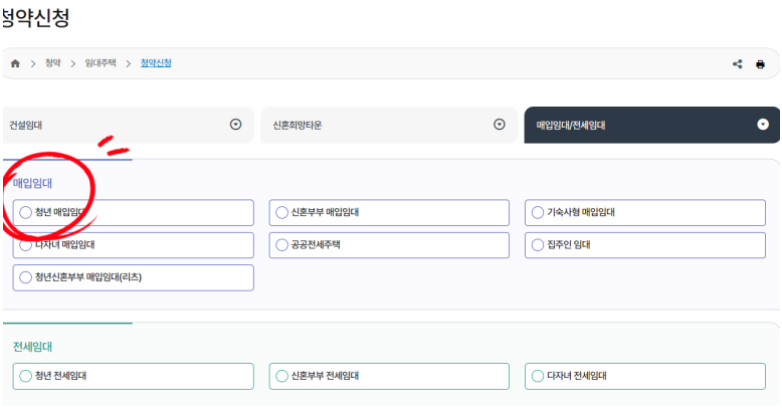This screenshot has width=782, height=410.
Task: Pick the 청년 전세임대 radio option
Action: (25, 376)
